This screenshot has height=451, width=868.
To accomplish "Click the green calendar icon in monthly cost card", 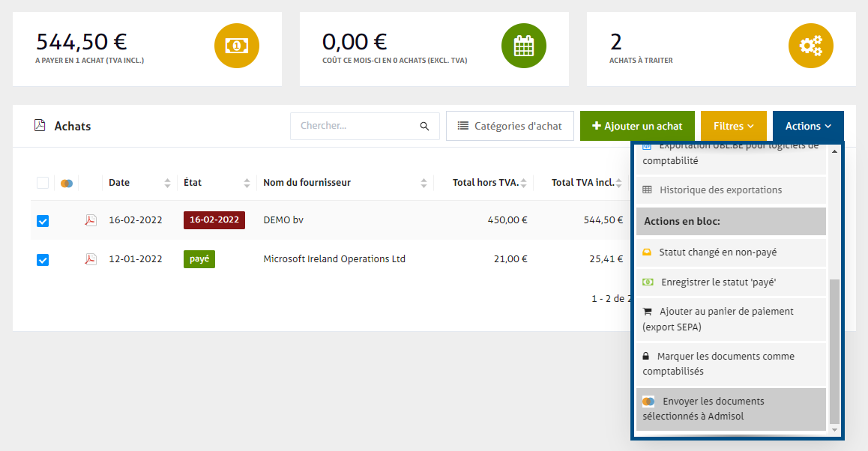I will (x=523, y=46).
